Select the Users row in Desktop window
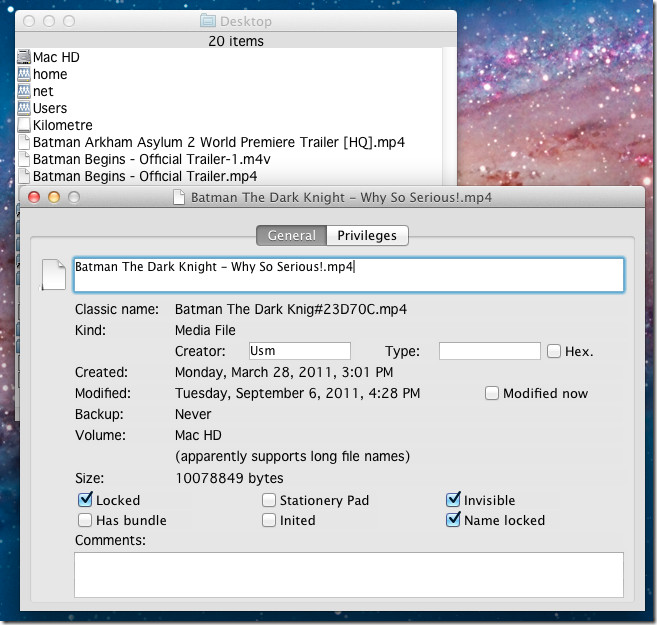The width and height of the screenshot is (657, 625). pyautogui.click(x=230, y=108)
